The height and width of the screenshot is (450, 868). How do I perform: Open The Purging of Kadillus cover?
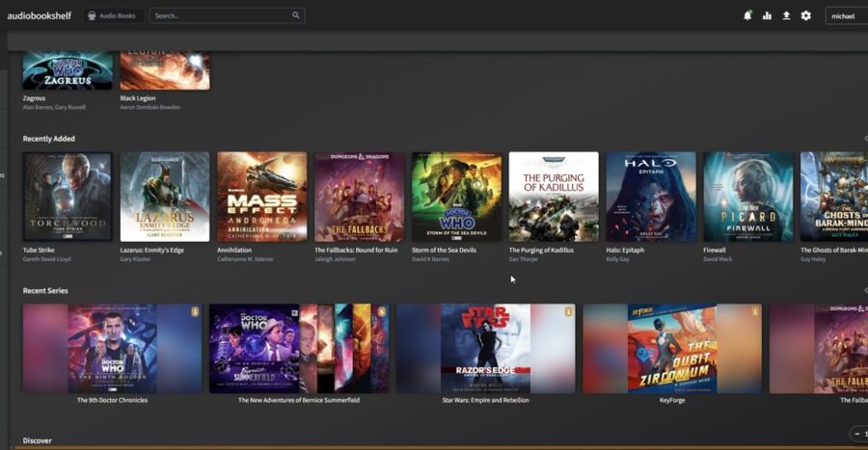554,197
